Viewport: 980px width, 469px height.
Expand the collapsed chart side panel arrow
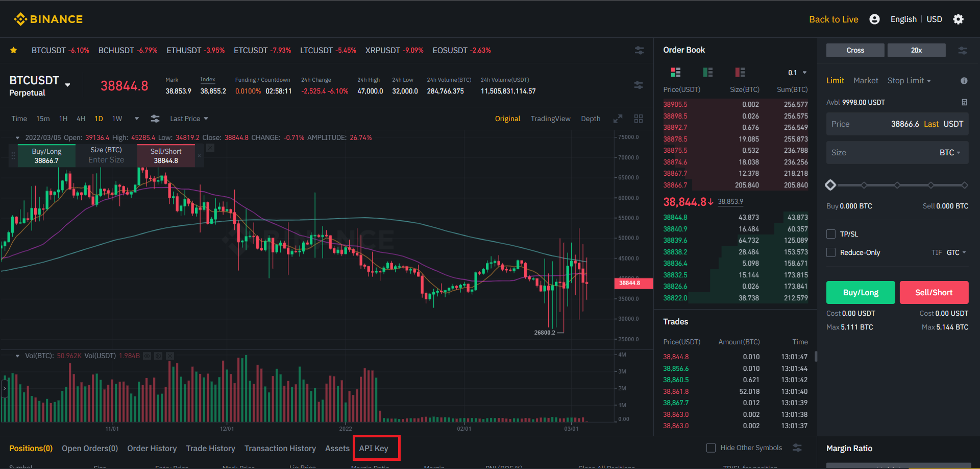point(5,389)
